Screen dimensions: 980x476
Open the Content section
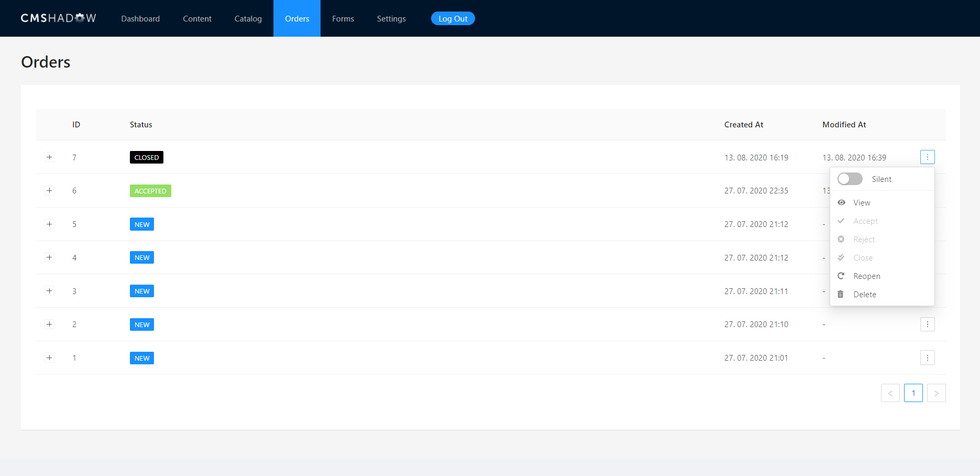tap(197, 18)
